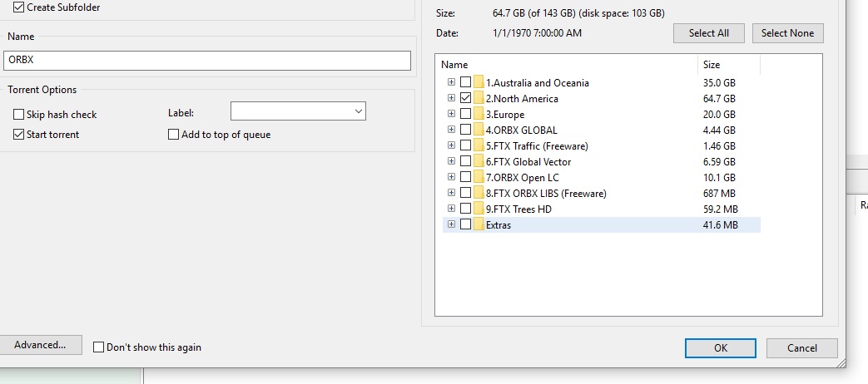The image size is (868, 384).
Task: Click the 35.0 GB size value
Action: [x=719, y=83]
